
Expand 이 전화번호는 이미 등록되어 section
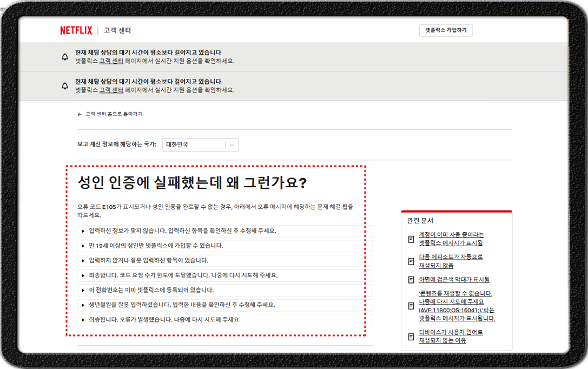click(x=225, y=290)
